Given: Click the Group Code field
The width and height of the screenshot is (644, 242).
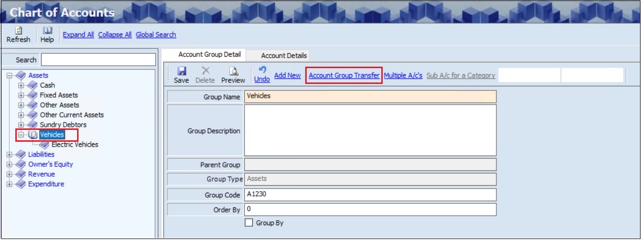Looking at the screenshot, I should [370, 195].
